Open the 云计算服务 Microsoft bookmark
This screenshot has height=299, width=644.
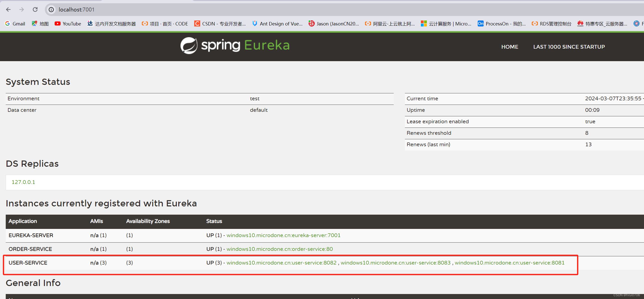(446, 23)
